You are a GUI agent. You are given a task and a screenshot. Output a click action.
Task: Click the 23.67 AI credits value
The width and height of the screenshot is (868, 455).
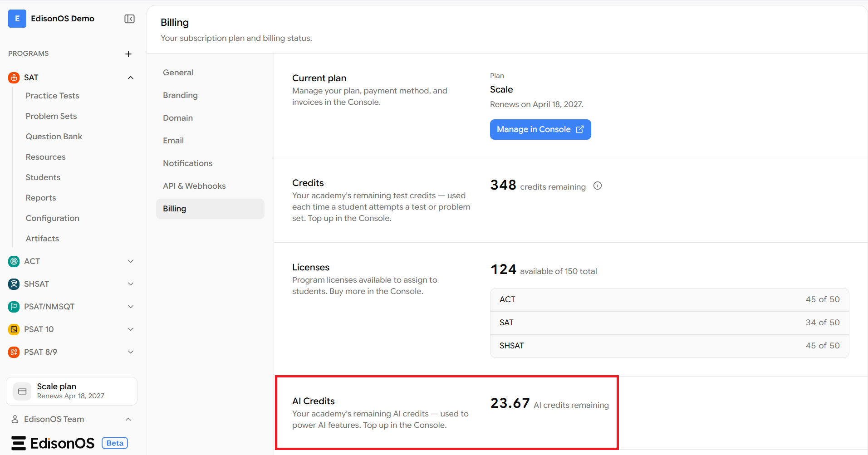coord(510,403)
